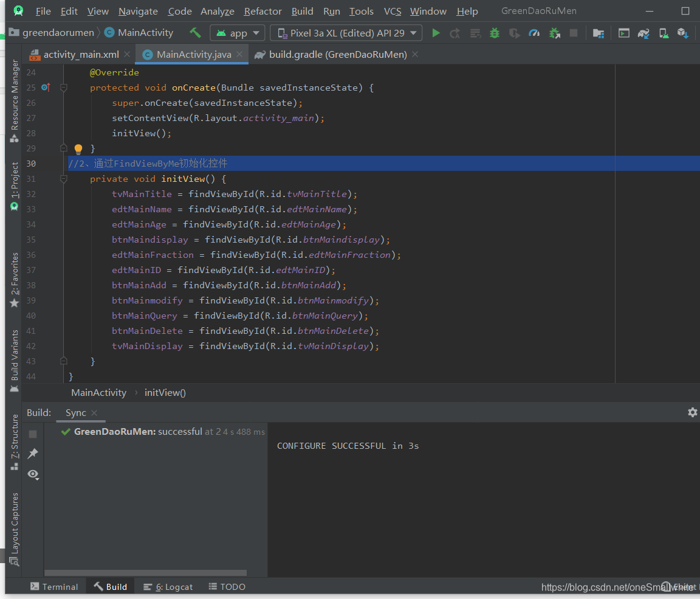The height and width of the screenshot is (599, 700).
Task: Toggle the Structure tool window
Action: (15, 442)
